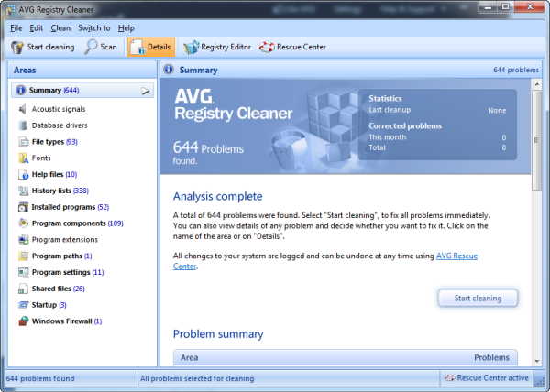The height and width of the screenshot is (392, 550).
Task: Click the Start cleaning toolbar label
Action: tap(50, 47)
